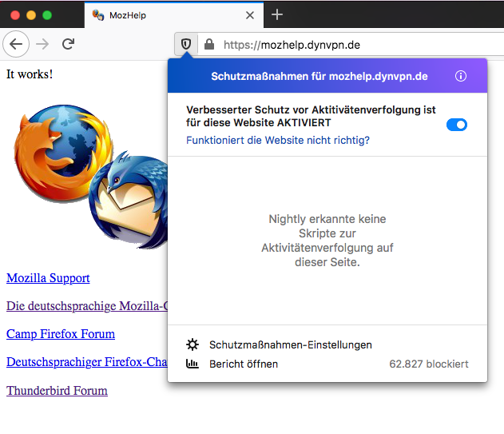Reload the page with the refresh icon
Screen dimensions: 504x434
pos(68,44)
